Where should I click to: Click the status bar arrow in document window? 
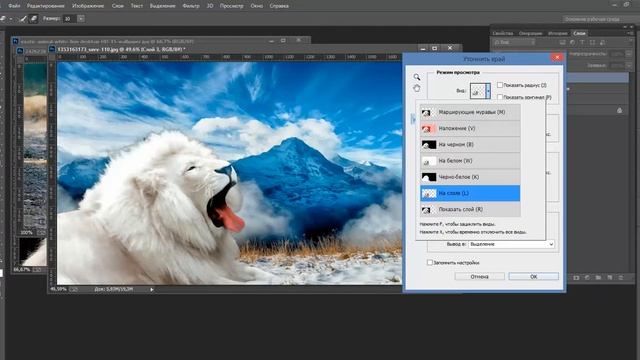[152, 289]
